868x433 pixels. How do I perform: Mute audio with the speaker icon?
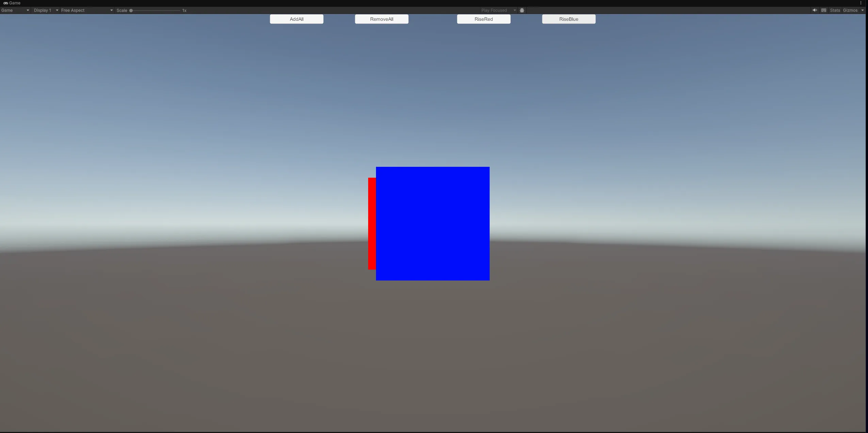(x=815, y=10)
